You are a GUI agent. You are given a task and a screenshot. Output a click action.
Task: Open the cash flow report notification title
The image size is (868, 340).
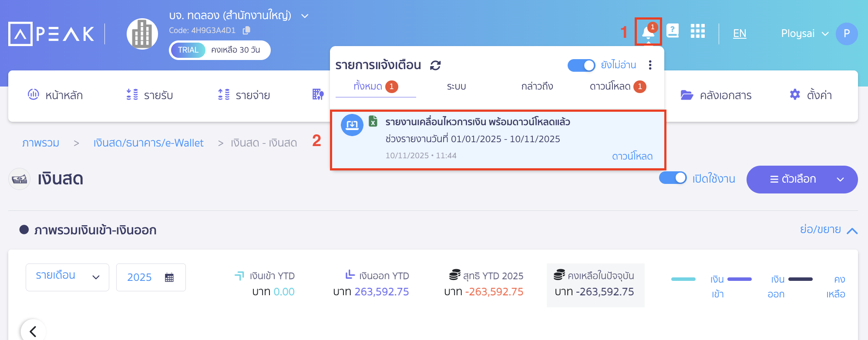(x=478, y=122)
